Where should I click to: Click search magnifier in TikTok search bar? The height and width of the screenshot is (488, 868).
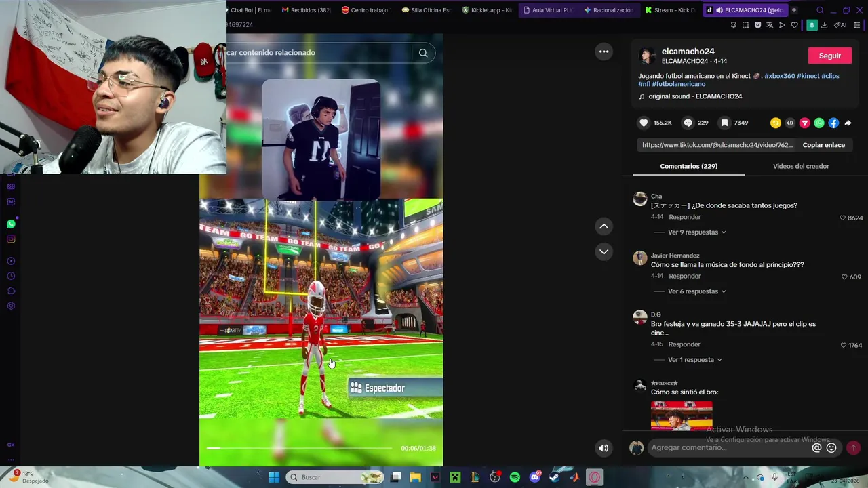click(423, 53)
